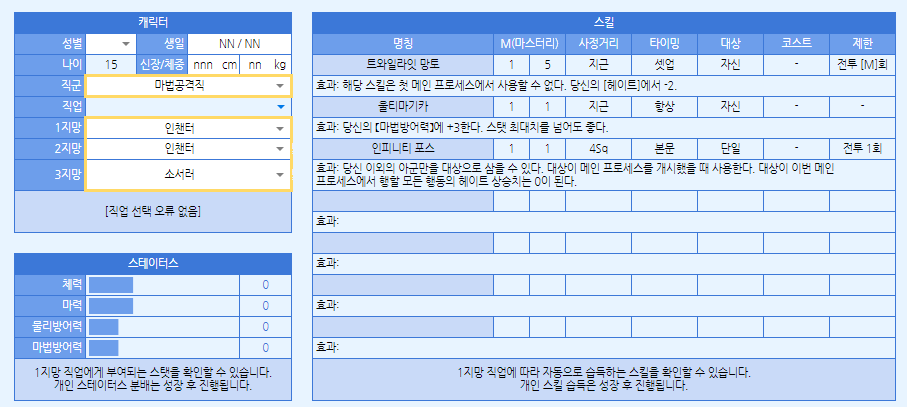The width and height of the screenshot is (907, 407).
Task: Select skill name 울티마기카
Action: [403, 107]
